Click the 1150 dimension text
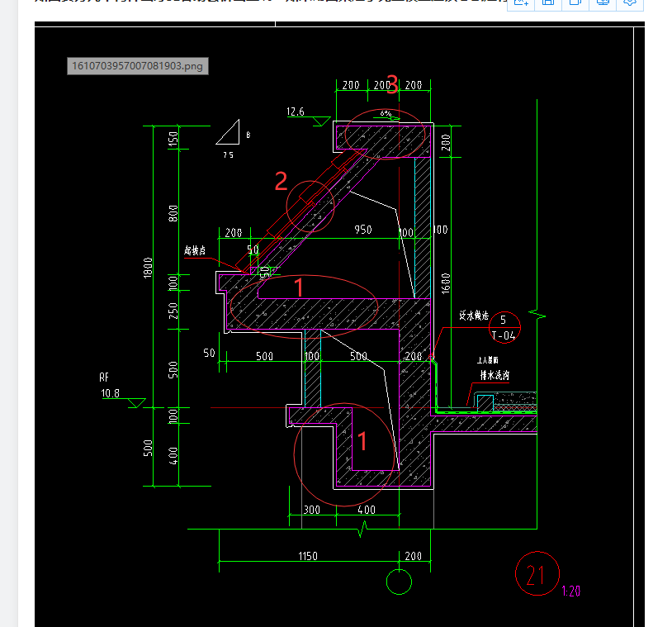Viewport: 672px width, 627px height. [308, 556]
